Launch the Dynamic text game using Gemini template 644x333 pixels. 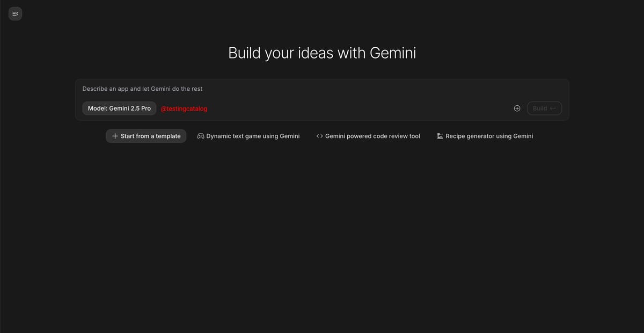tap(248, 136)
